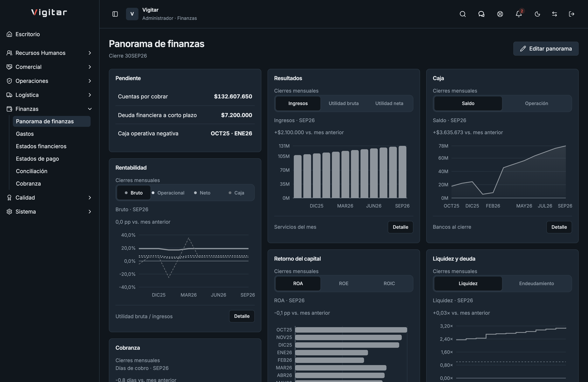Switch Resultados to Utilidad neta tab

(389, 103)
